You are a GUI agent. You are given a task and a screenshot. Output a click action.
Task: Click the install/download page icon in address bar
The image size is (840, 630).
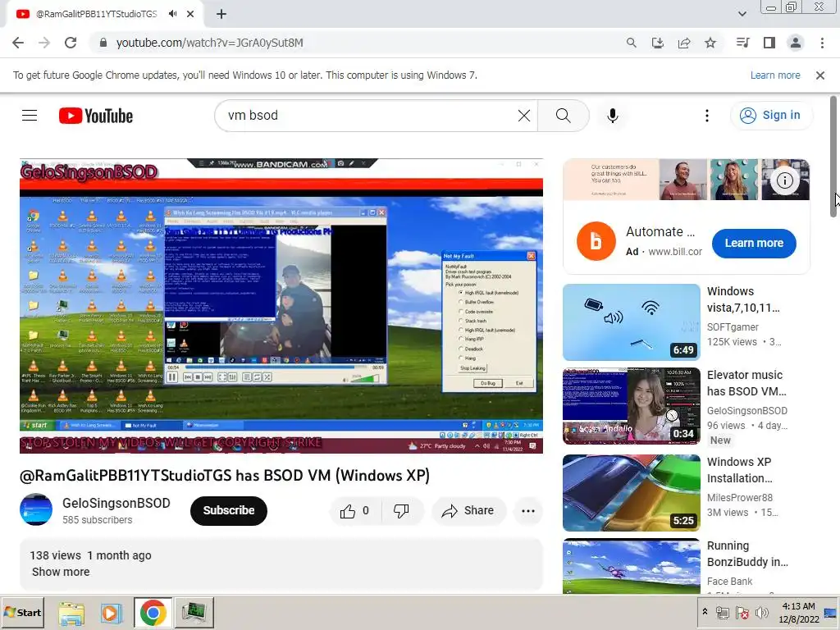657,43
